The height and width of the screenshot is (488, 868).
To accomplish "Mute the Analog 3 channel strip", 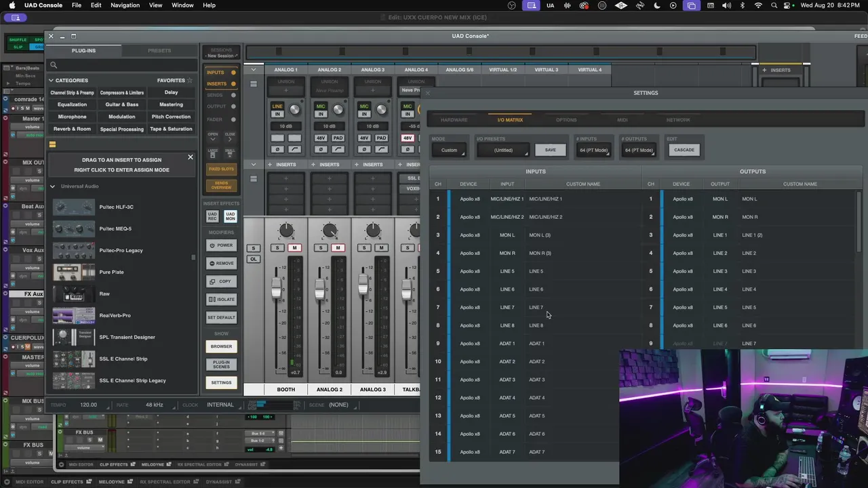I will tap(381, 248).
